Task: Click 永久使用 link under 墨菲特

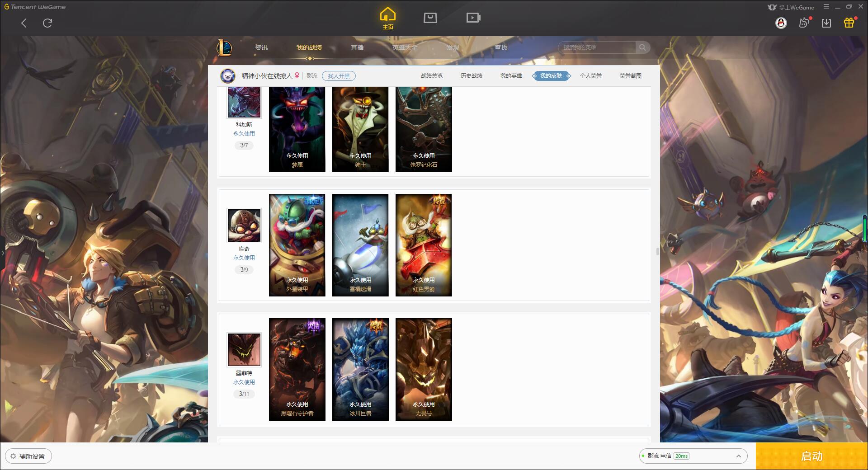Action: [244, 382]
